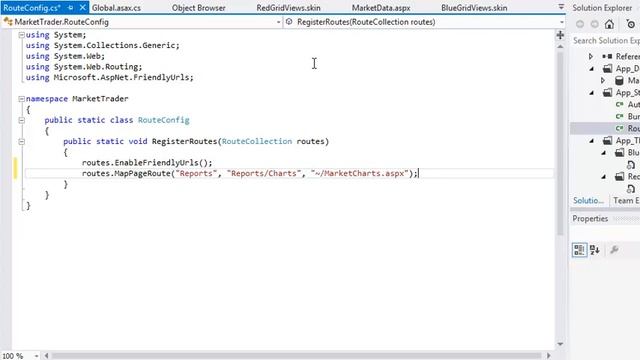
Task: Collapse the App_St folder node
Action: point(591,93)
